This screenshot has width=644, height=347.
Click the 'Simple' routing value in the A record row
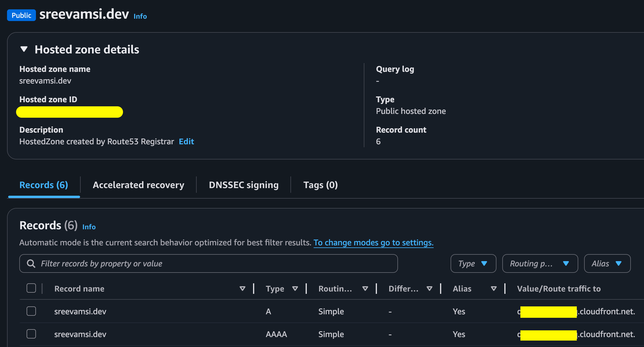tap(331, 311)
